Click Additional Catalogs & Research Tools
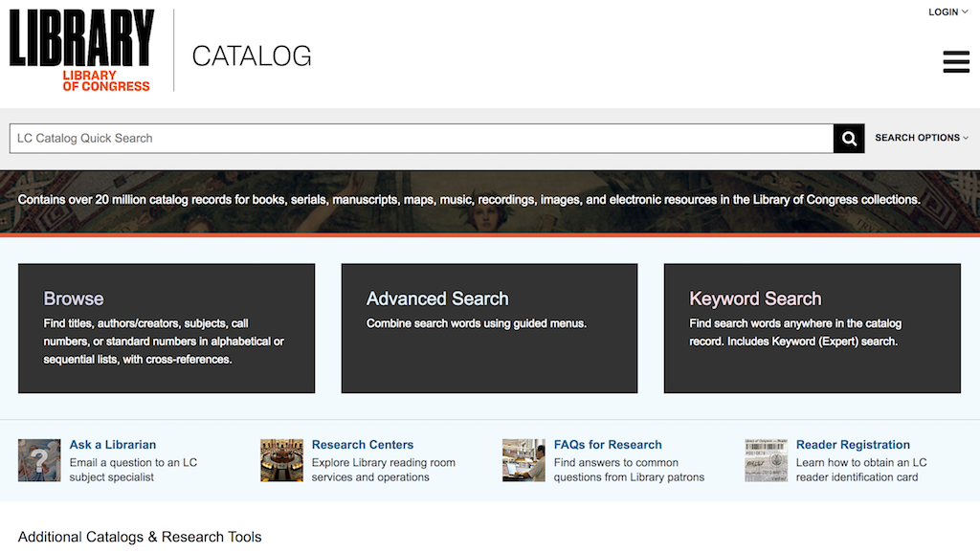Viewport: 980px width, 553px height. [140, 537]
